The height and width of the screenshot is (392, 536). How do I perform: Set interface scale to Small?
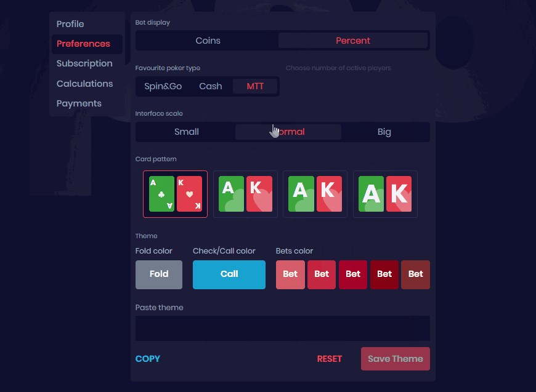click(187, 132)
